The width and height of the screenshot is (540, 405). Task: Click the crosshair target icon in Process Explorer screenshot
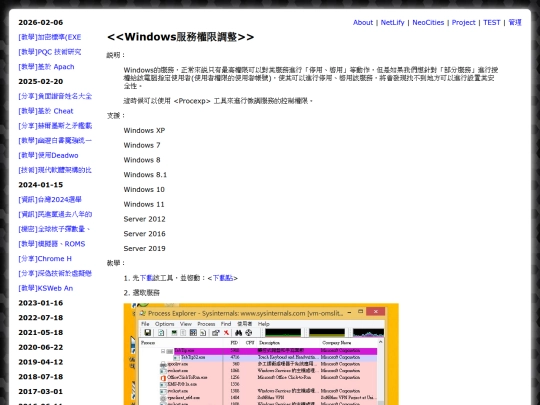pos(249,333)
